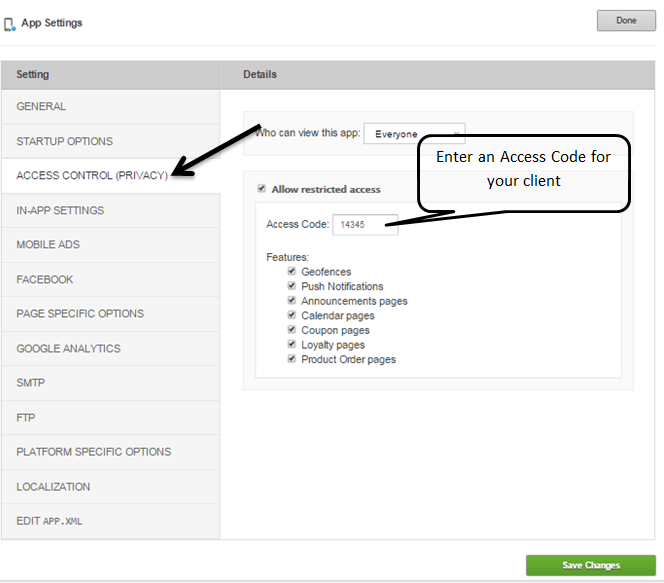Open Facebook settings section
The image size is (664, 583).
click(45, 279)
